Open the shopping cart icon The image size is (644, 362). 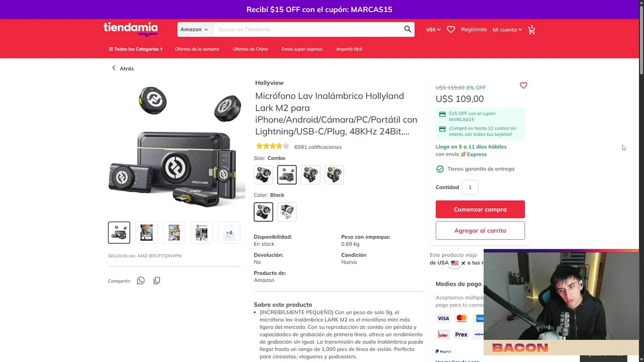pyautogui.click(x=531, y=30)
